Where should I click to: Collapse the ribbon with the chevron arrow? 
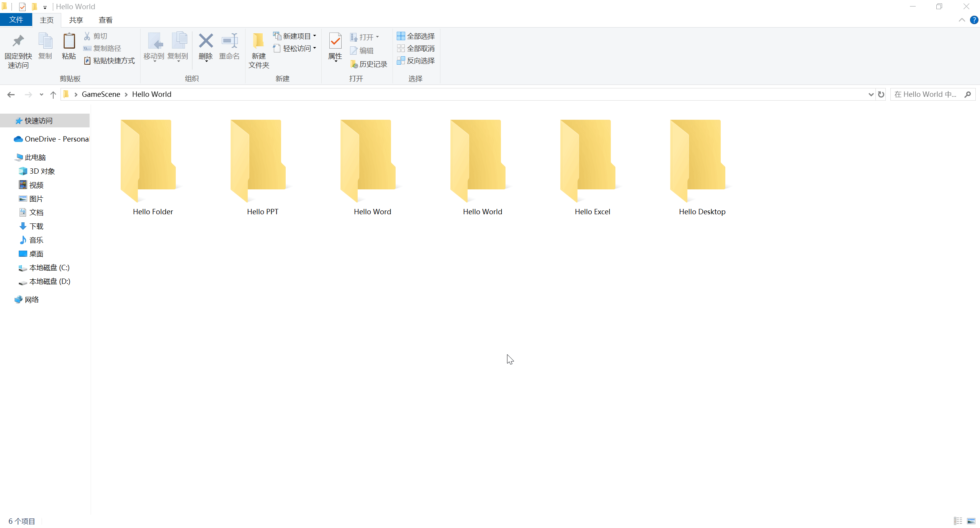(962, 20)
